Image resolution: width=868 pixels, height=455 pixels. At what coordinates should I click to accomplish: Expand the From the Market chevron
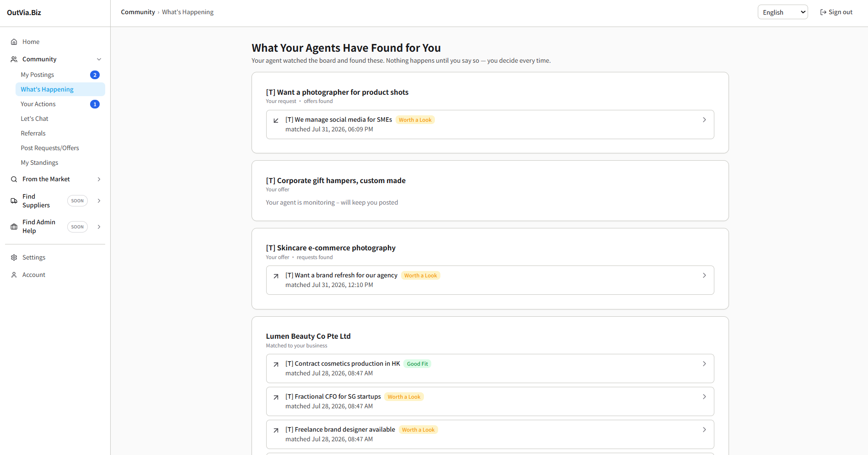pos(99,179)
